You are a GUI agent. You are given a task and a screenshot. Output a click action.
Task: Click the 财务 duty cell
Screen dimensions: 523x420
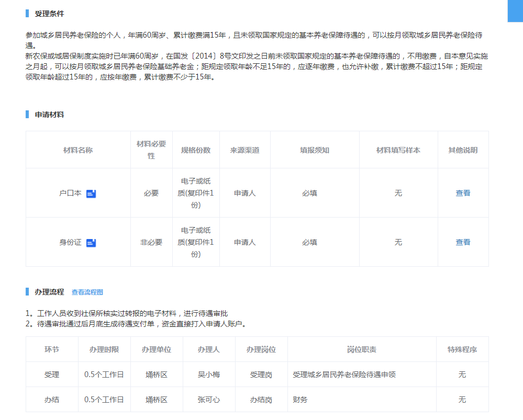[x=301, y=400]
